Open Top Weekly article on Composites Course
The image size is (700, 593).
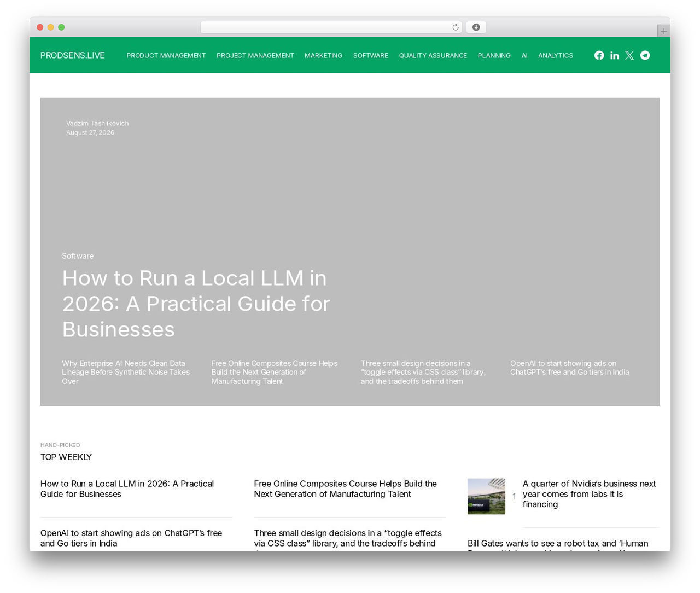(346, 489)
